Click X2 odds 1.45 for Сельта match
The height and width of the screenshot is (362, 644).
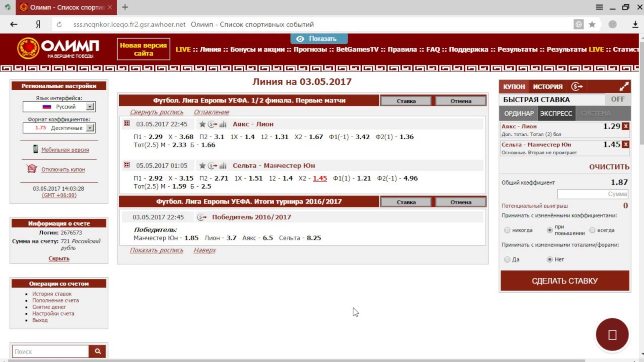coord(320,178)
